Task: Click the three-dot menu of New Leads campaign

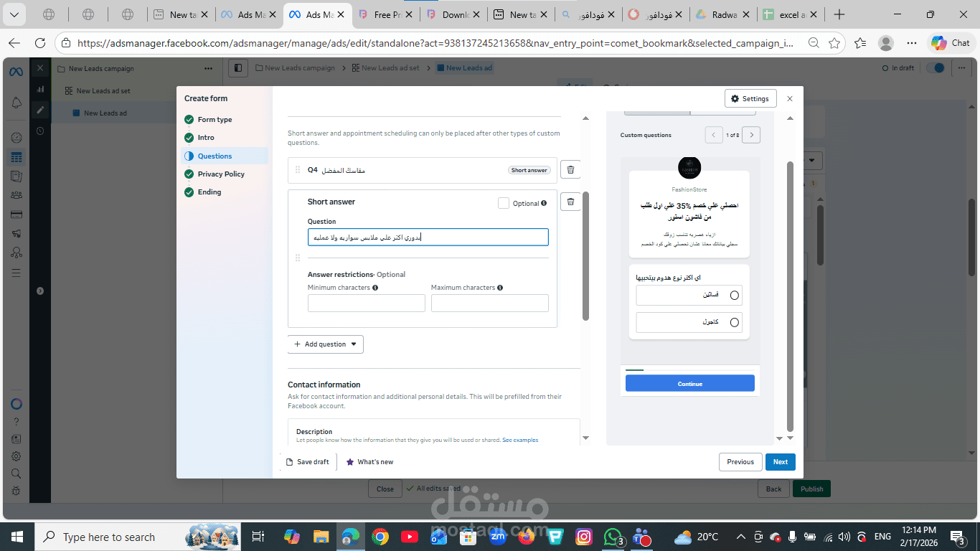Action: [x=208, y=69]
